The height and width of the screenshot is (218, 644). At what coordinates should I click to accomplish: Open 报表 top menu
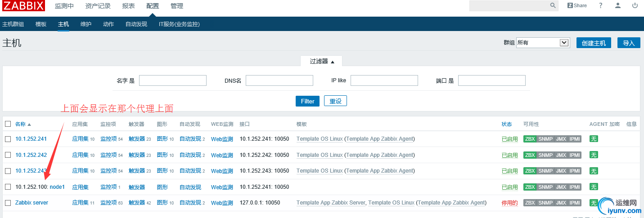point(128,6)
